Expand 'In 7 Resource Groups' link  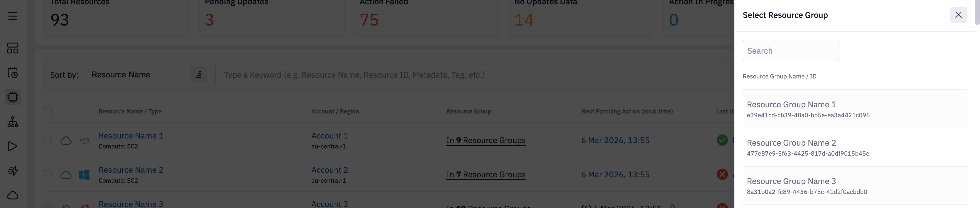486,175
